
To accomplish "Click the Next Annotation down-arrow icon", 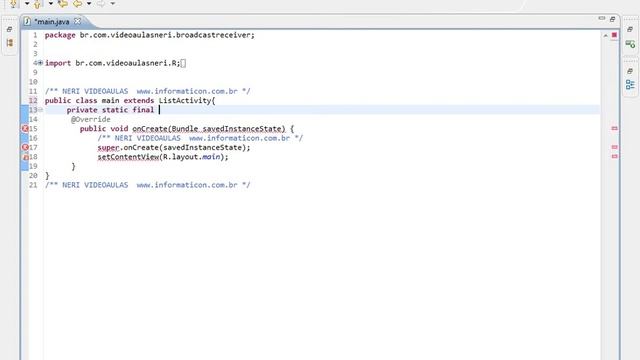I will [13, 4].
